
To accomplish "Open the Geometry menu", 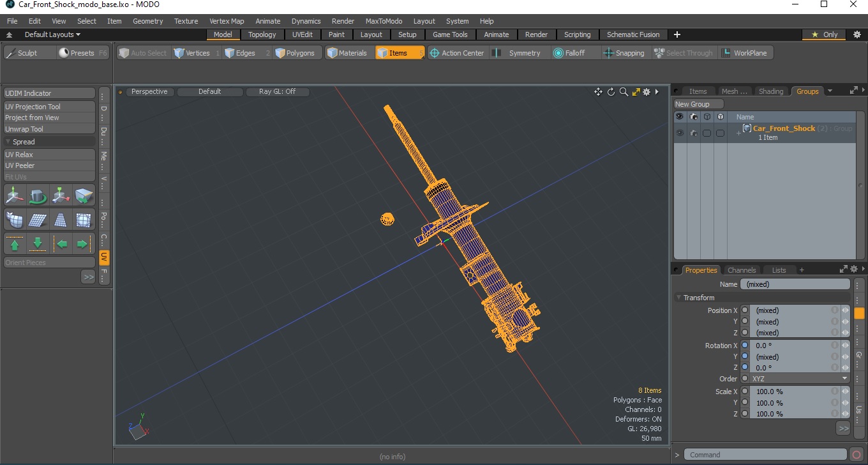I will coord(148,21).
